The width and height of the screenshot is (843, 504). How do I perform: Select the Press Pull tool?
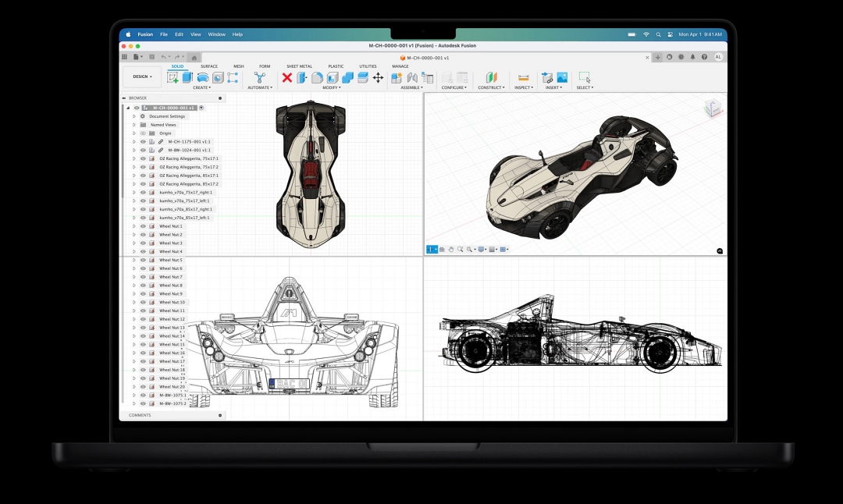click(302, 78)
